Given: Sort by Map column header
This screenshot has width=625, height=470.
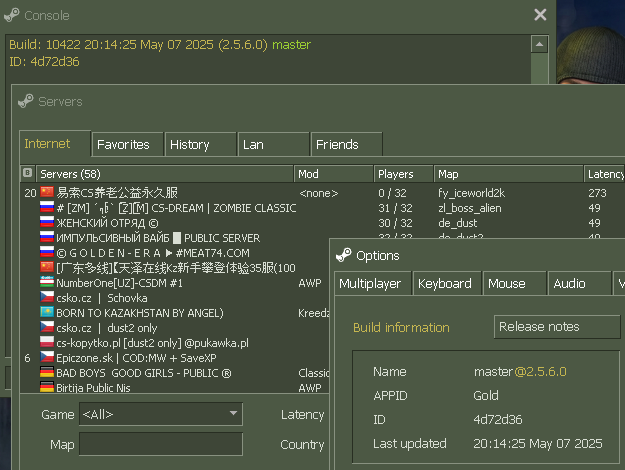Looking at the screenshot, I should tap(509, 174).
